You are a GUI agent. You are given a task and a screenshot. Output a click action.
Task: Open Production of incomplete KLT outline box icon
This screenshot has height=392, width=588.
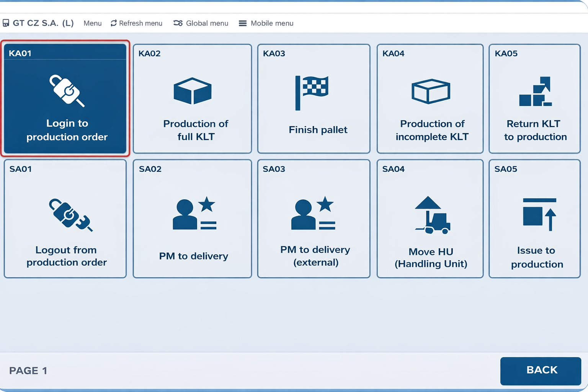pos(431,91)
